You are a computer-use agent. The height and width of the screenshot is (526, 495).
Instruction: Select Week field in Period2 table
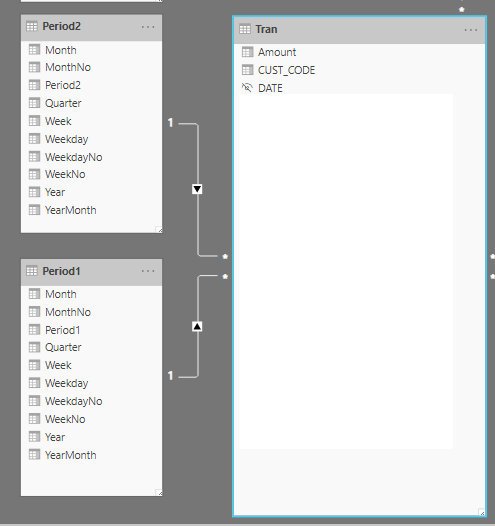click(x=58, y=121)
